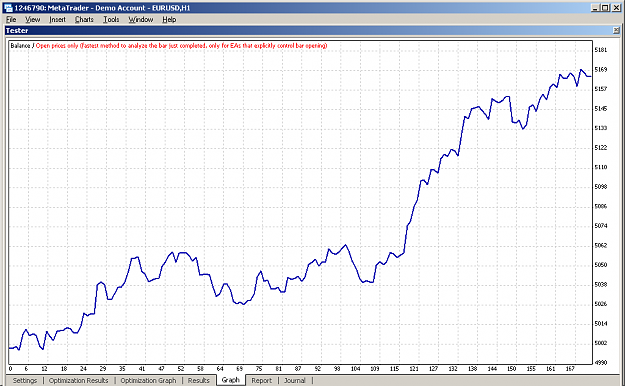The width and height of the screenshot is (625, 386).
Task: Click the 52 label on horizontal axis
Action: 181,369
